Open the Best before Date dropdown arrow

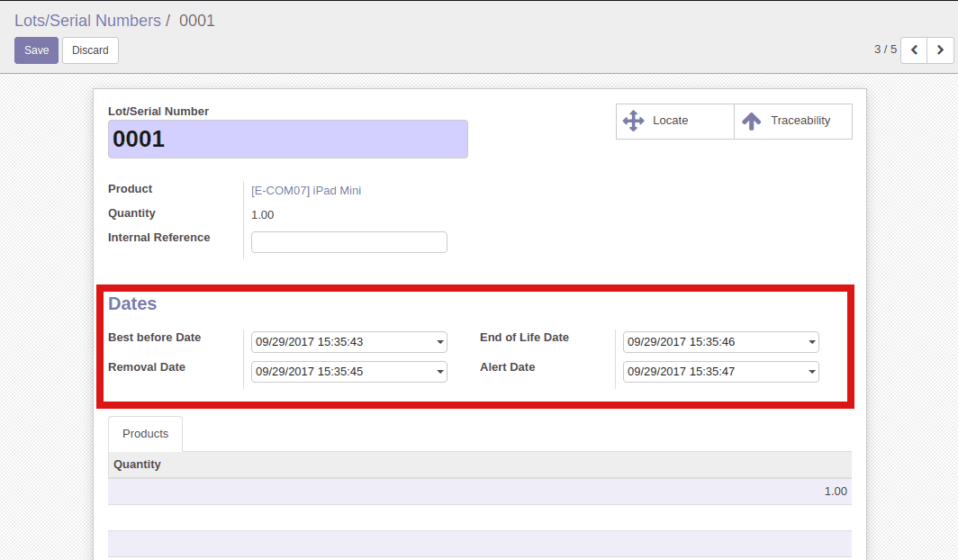tap(440, 342)
